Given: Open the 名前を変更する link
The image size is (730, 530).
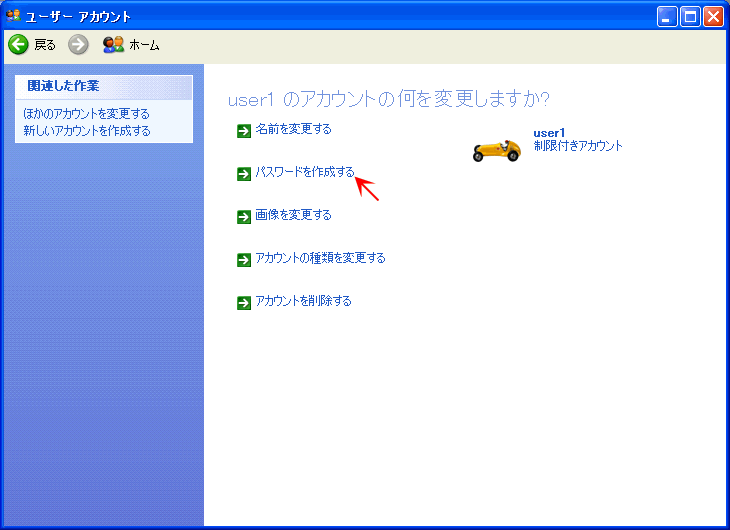Looking at the screenshot, I should tap(293, 129).
